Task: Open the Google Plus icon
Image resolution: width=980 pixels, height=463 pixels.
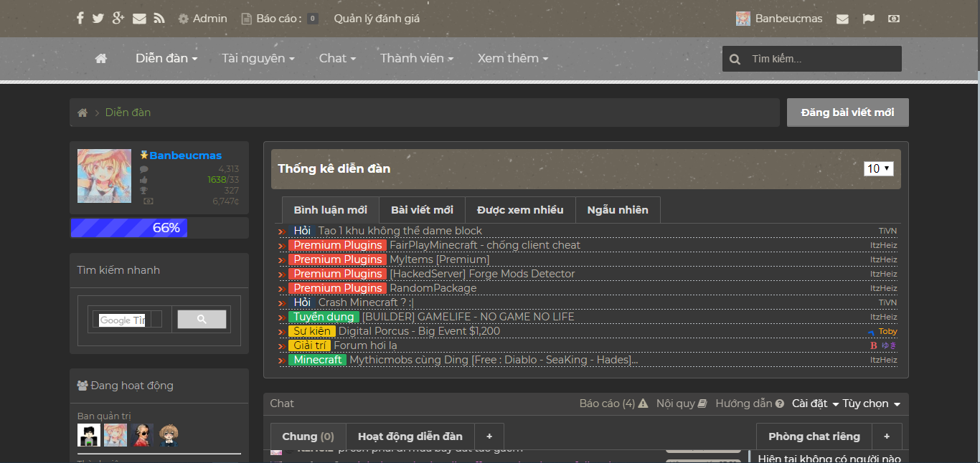Action: (x=118, y=19)
